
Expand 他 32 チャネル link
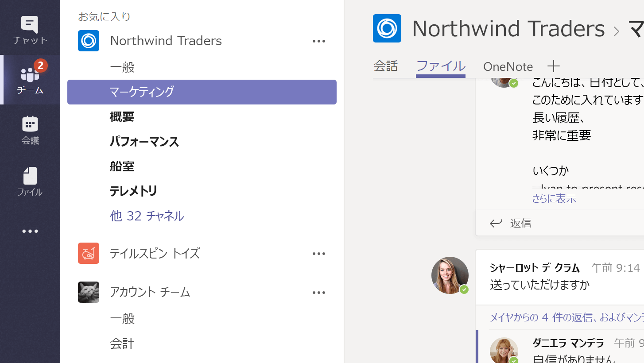click(147, 216)
